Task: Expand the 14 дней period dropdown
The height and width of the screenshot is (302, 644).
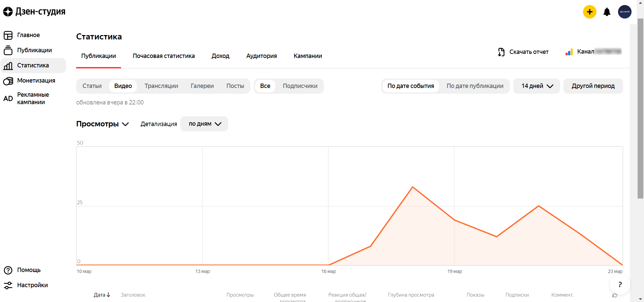Action: [x=536, y=86]
